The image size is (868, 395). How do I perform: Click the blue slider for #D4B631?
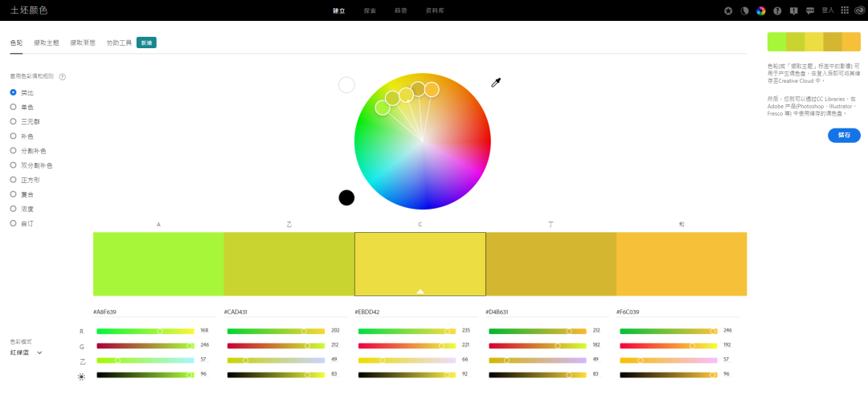(538, 360)
